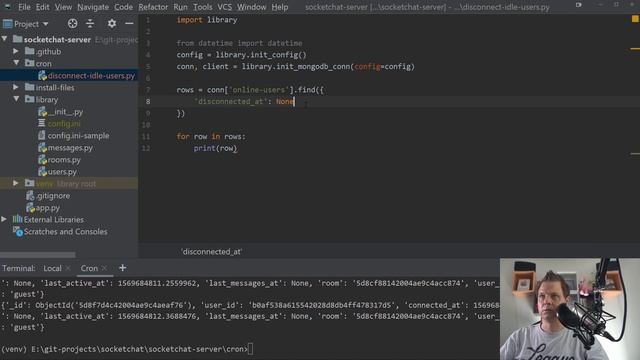
Task: Open users.py file
Action: pos(62,171)
